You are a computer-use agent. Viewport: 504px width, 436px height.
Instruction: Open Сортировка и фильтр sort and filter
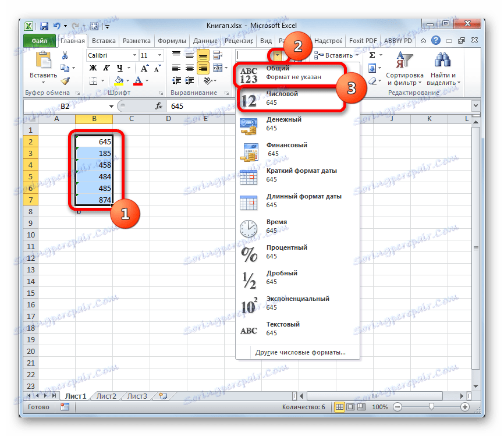point(404,69)
